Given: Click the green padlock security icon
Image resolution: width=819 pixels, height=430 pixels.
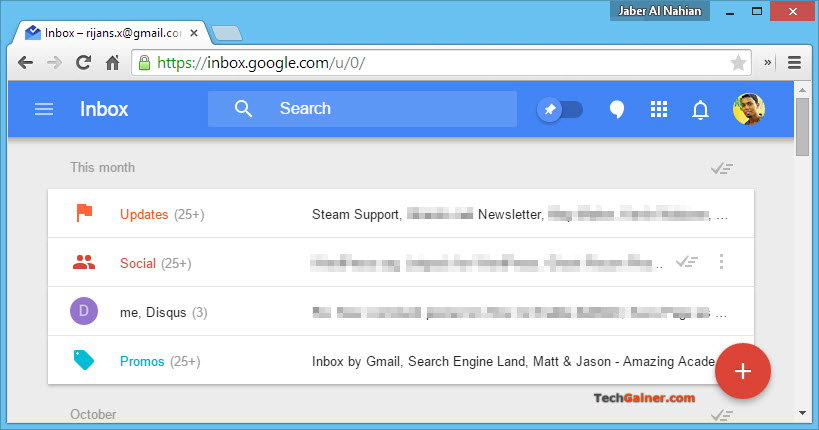Looking at the screenshot, I should pyautogui.click(x=144, y=63).
